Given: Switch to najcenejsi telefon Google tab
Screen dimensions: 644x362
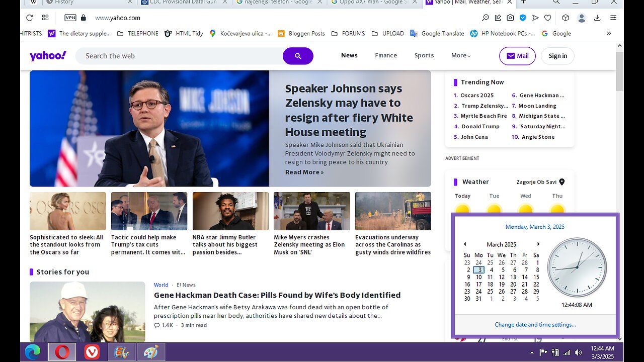Looking at the screenshot, I should pyautogui.click(x=278, y=2).
